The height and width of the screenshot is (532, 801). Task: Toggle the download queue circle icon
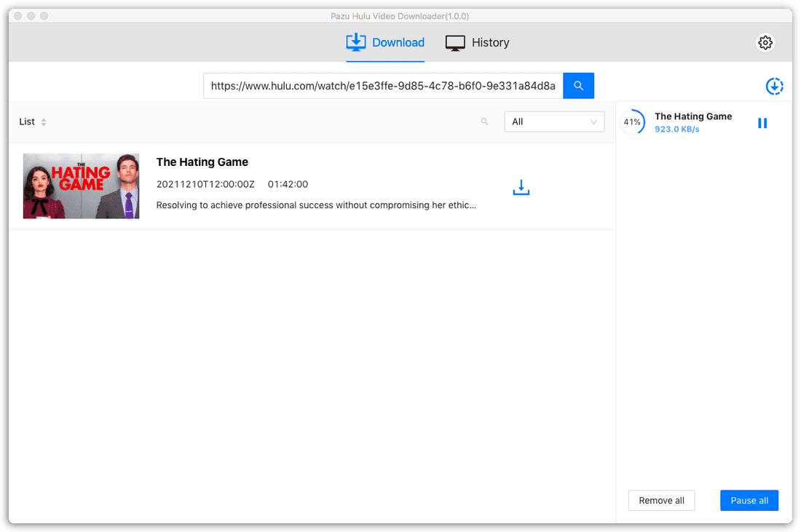[774, 87]
